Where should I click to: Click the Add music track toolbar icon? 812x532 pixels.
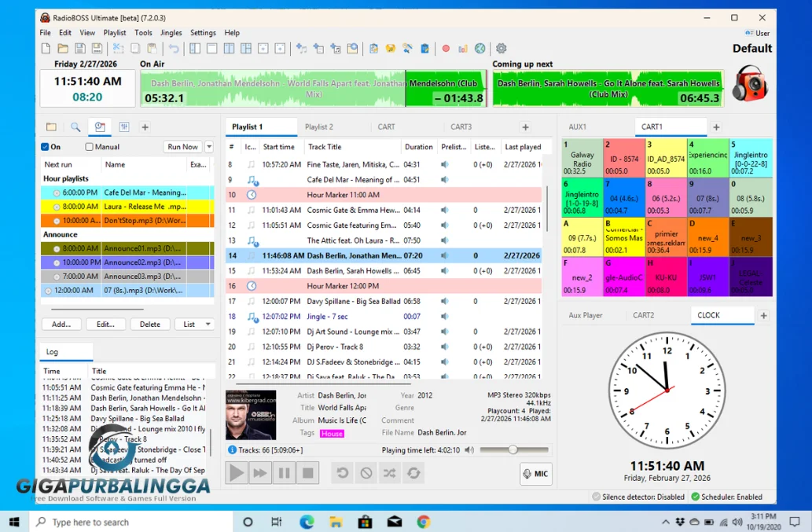[x=301, y=49]
